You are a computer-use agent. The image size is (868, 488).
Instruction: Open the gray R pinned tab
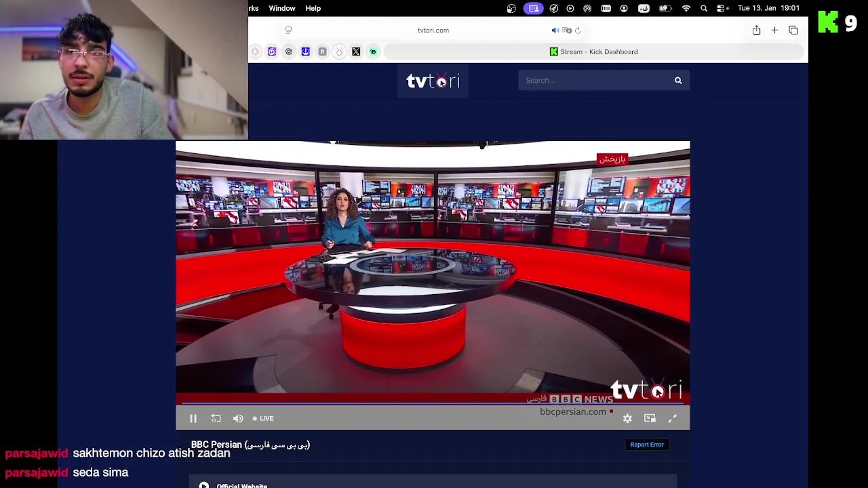coord(322,52)
